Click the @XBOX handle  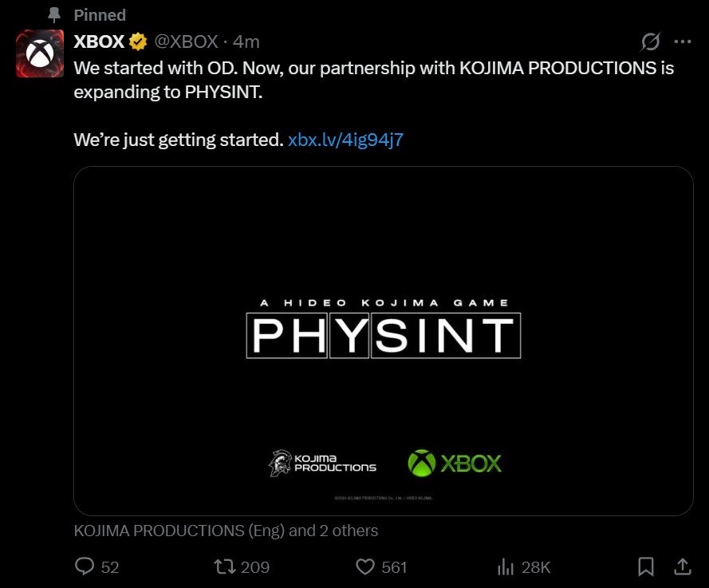(x=187, y=41)
